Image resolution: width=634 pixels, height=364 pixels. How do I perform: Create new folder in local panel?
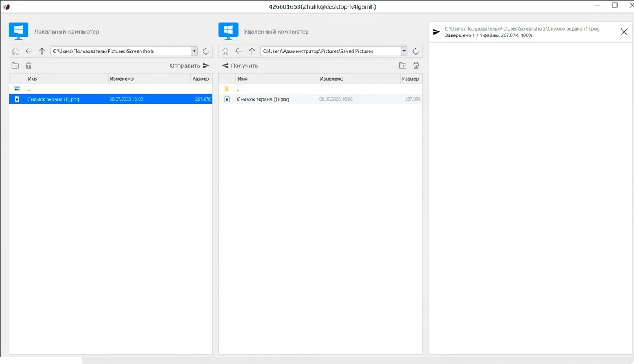click(15, 66)
